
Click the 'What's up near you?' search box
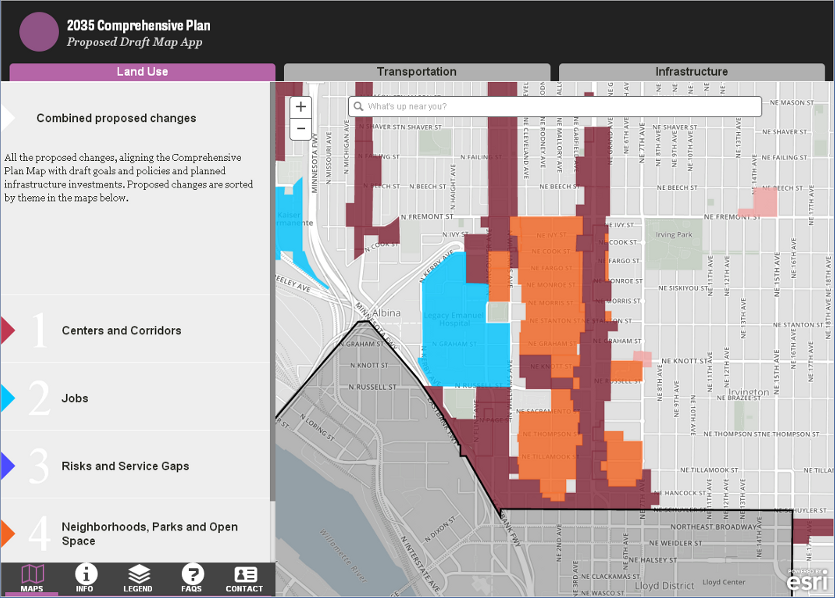click(x=560, y=106)
